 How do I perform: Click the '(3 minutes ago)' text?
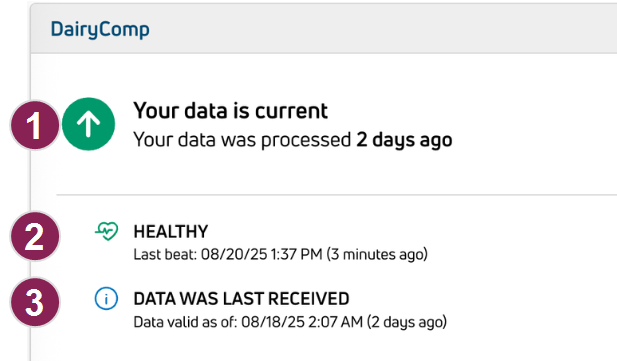pyautogui.click(x=377, y=254)
